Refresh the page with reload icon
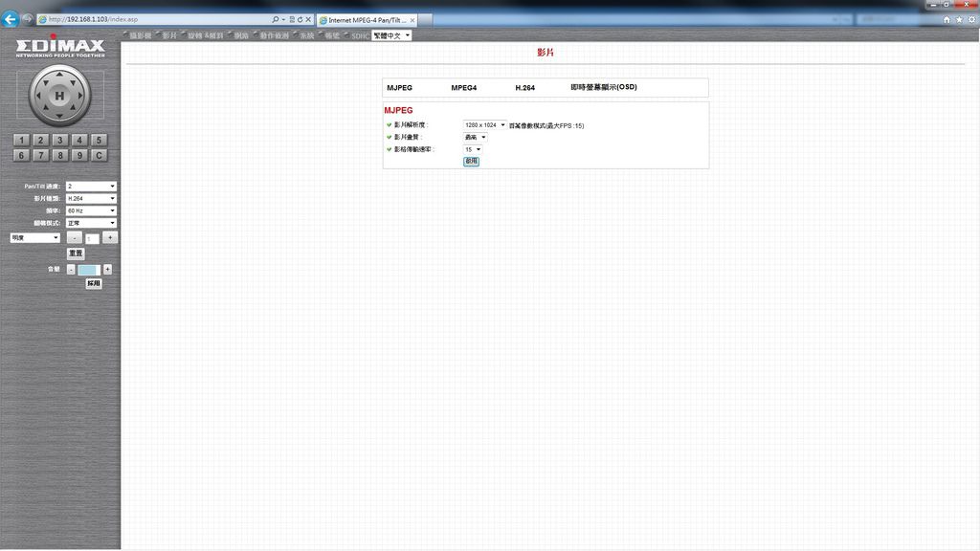 tap(300, 19)
